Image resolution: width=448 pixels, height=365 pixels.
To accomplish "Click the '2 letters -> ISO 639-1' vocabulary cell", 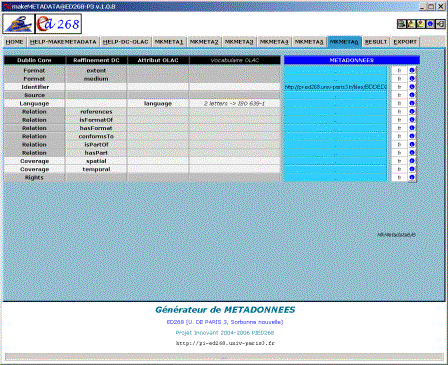I will 235,103.
